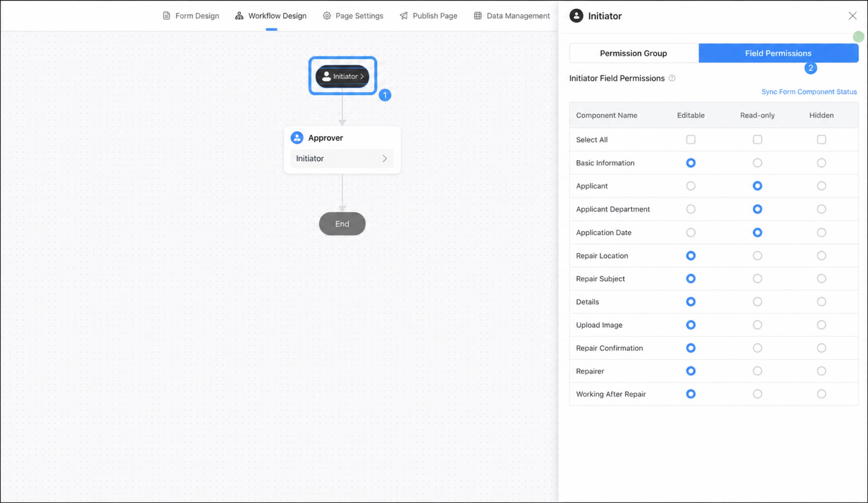
Task: Close the Initiator side panel
Action: tap(852, 16)
